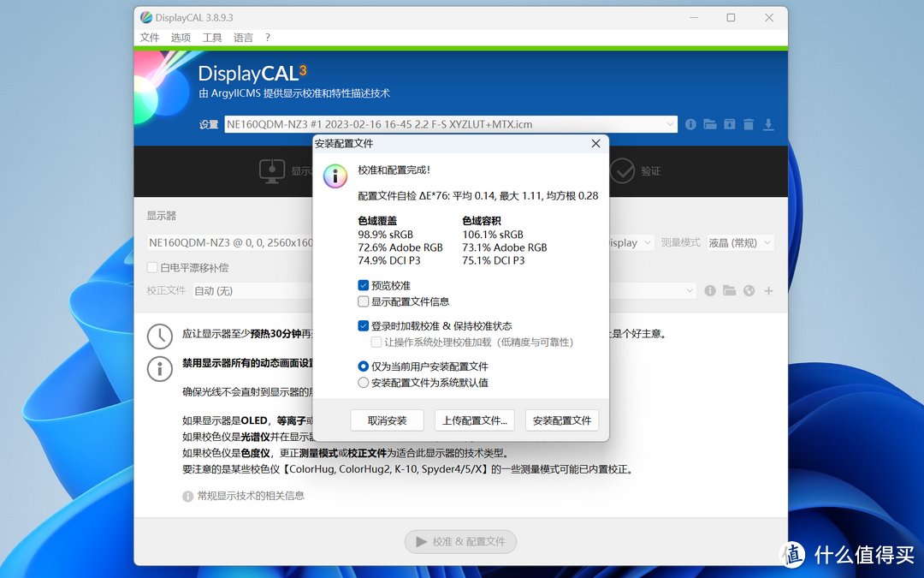
Task: Click the download/install profile arrow icon
Action: (768, 124)
